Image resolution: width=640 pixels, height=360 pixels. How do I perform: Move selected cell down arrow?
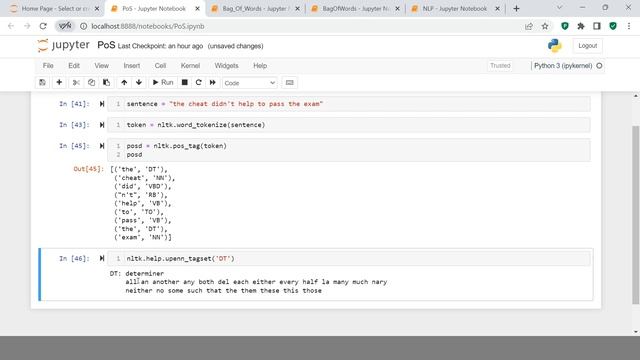[x=139, y=82]
